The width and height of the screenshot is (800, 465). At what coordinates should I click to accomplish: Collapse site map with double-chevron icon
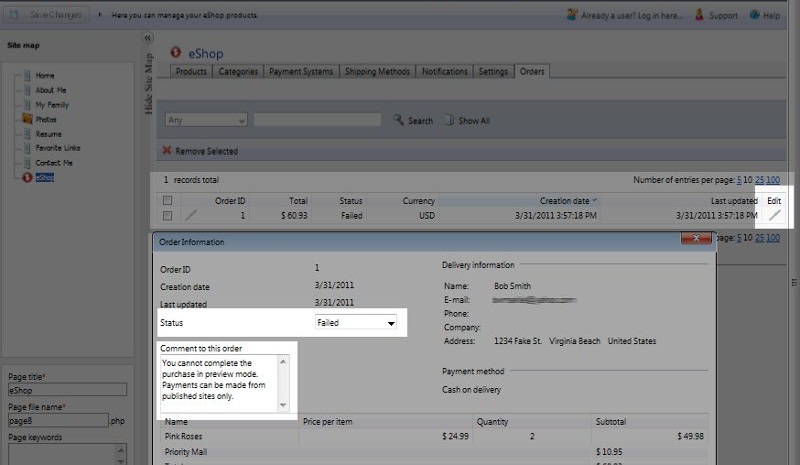147,38
